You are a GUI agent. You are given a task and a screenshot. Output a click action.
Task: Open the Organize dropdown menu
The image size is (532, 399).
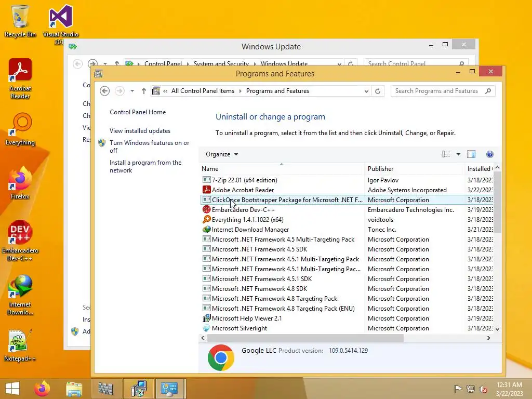(x=221, y=154)
